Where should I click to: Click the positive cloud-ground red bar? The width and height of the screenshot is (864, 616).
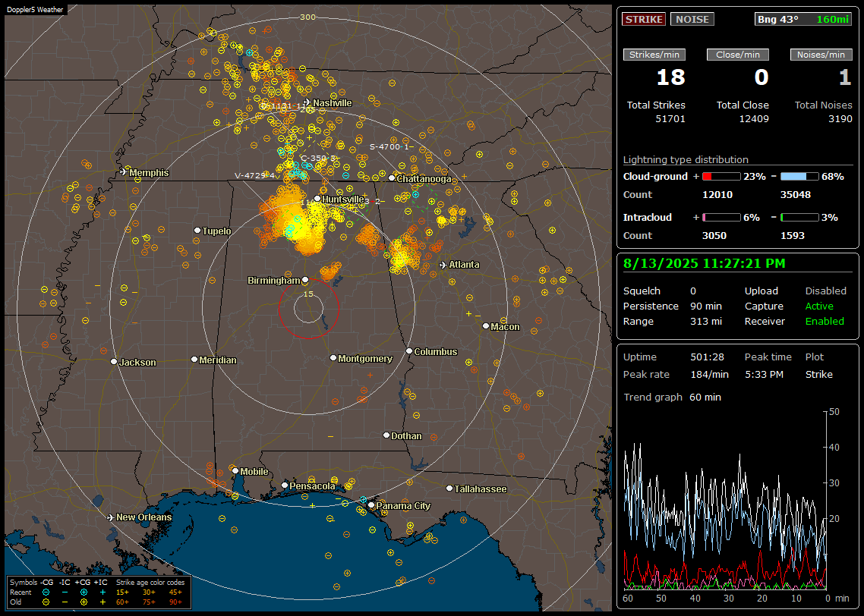(721, 177)
